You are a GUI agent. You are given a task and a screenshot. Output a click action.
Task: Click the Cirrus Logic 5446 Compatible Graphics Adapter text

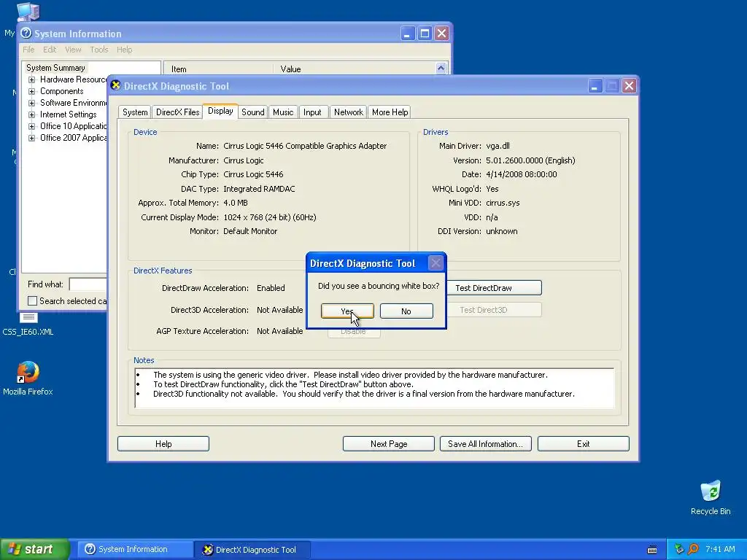pos(305,146)
